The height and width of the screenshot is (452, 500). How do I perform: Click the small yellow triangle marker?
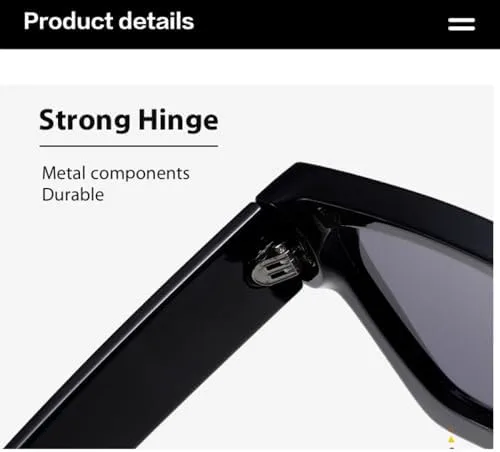451,440
